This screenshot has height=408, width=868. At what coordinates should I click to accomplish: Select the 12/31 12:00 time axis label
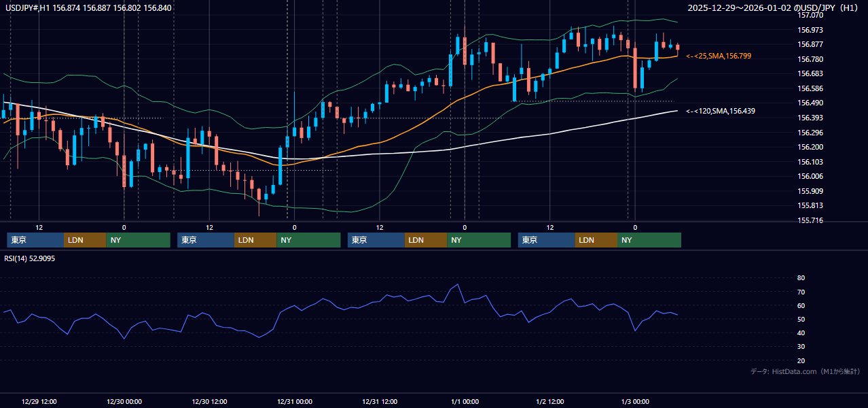(380, 401)
